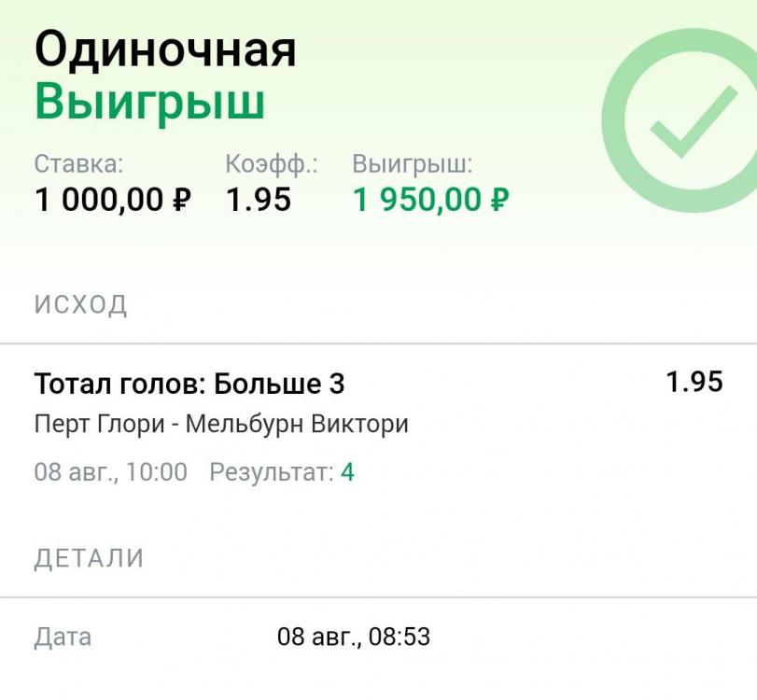Select the green result value 4
Viewport: 757px width, 700px height.
[347, 472]
